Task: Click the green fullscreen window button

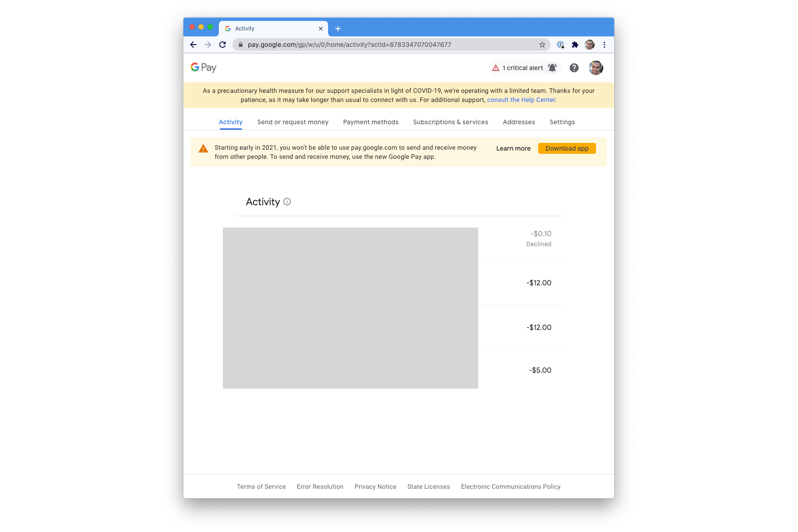Action: coord(210,27)
